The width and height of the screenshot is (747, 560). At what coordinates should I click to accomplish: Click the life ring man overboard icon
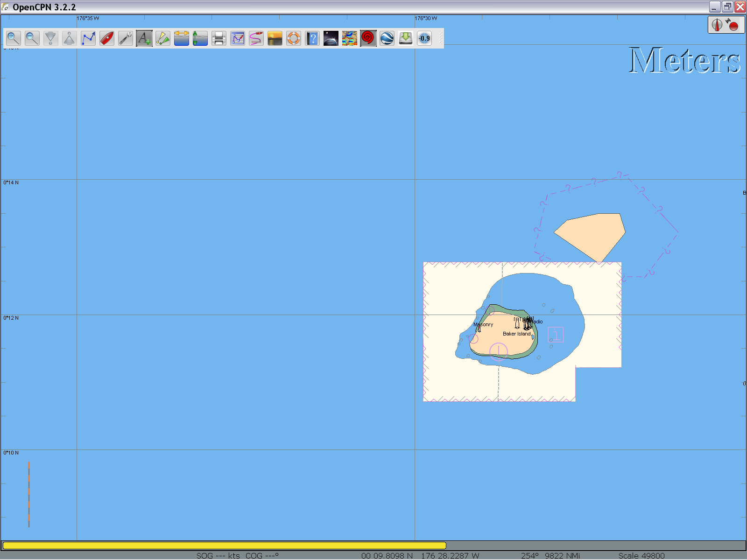294,38
